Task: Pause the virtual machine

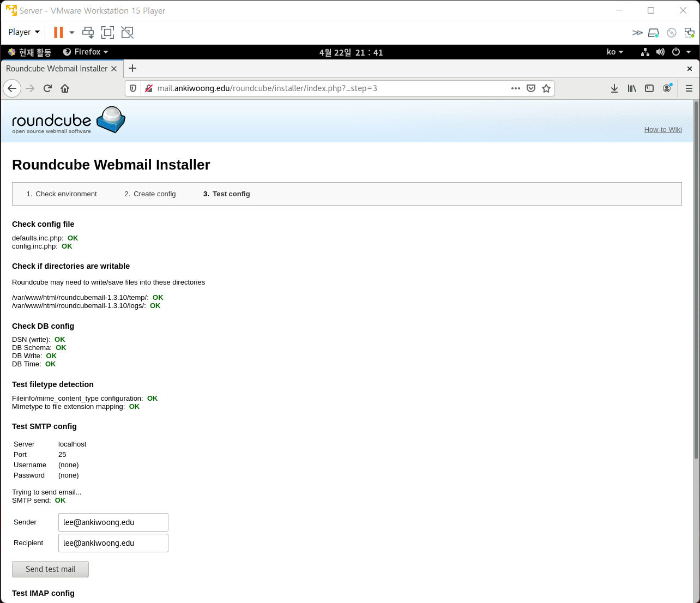Action: [x=58, y=33]
